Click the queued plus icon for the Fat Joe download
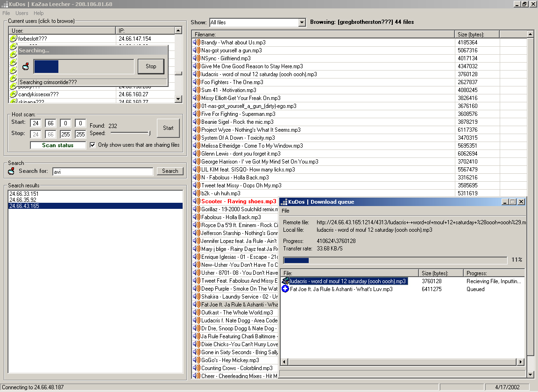The image size is (538, 392). click(285, 289)
